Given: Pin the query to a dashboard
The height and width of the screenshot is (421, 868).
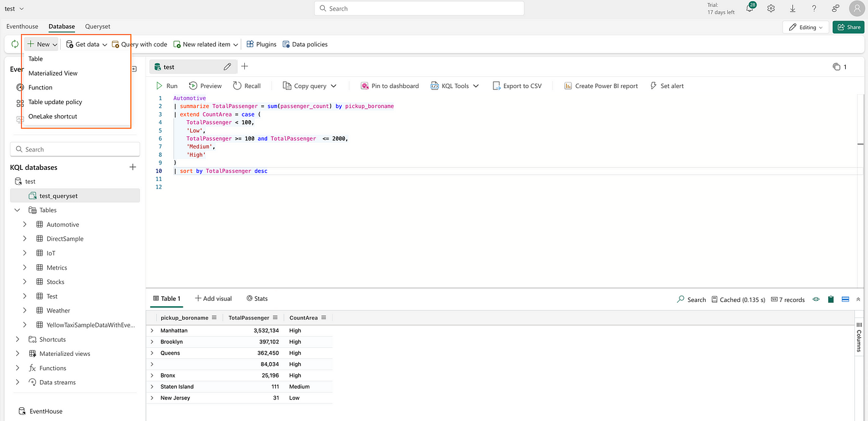Looking at the screenshot, I should (x=389, y=86).
